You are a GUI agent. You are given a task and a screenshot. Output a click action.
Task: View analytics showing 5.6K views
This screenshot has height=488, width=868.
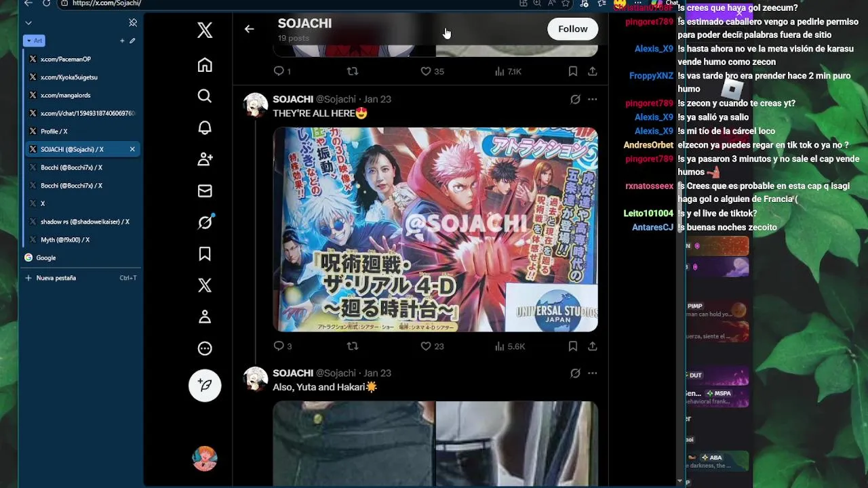[510, 346]
